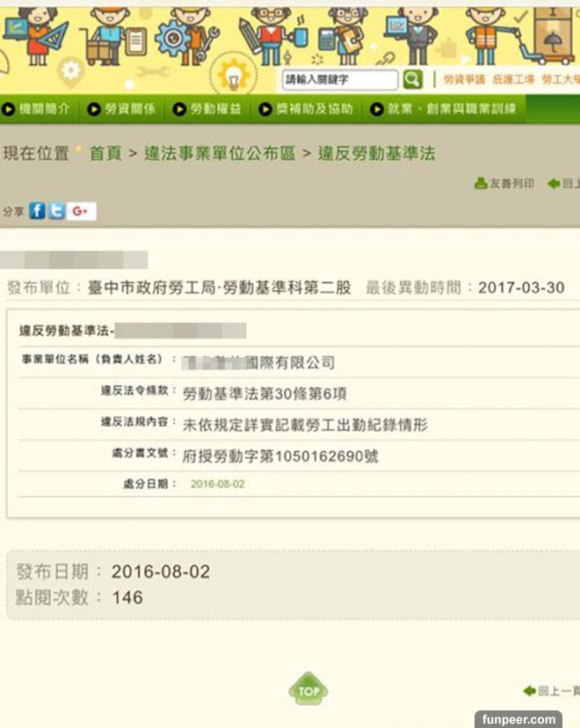580x728 pixels.
Task: Click the green TOP arrow icon
Action: [308, 690]
